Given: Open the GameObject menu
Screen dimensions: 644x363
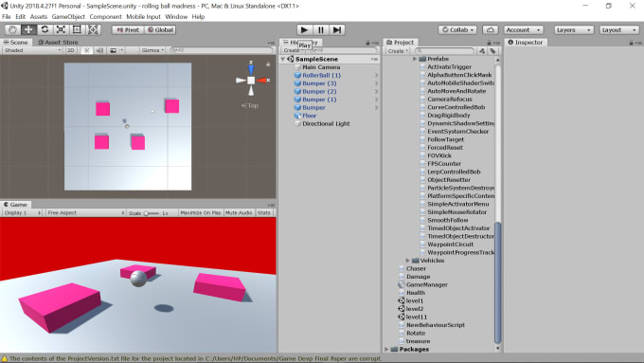Looking at the screenshot, I should click(x=68, y=17).
